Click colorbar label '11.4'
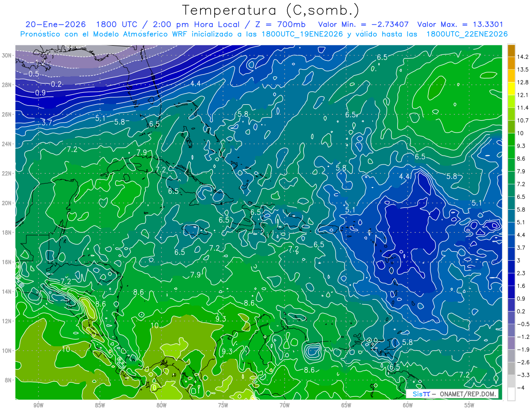Viewport: 532px width, 411px height. pos(523,108)
